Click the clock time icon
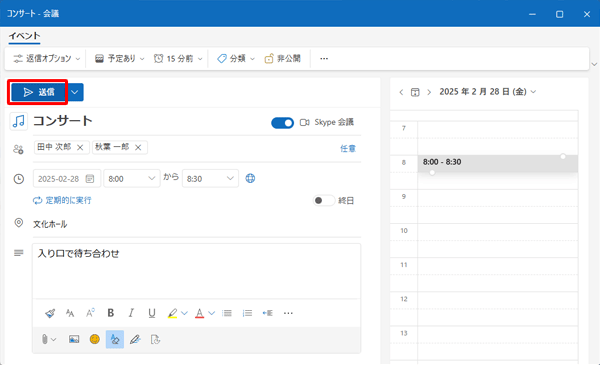This screenshot has height=365, width=600. pyautogui.click(x=18, y=179)
